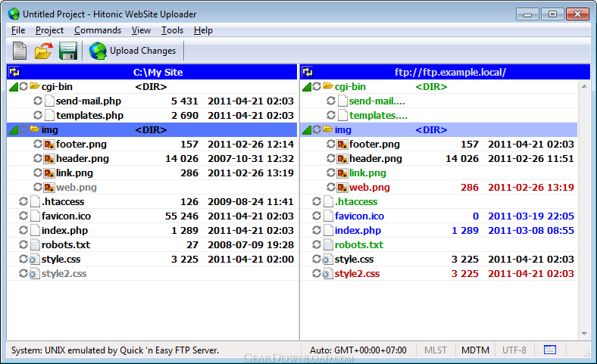This screenshot has width=597, height=364.
Task: Click the remote pane scrollbar down arrow
Action: tap(584, 334)
